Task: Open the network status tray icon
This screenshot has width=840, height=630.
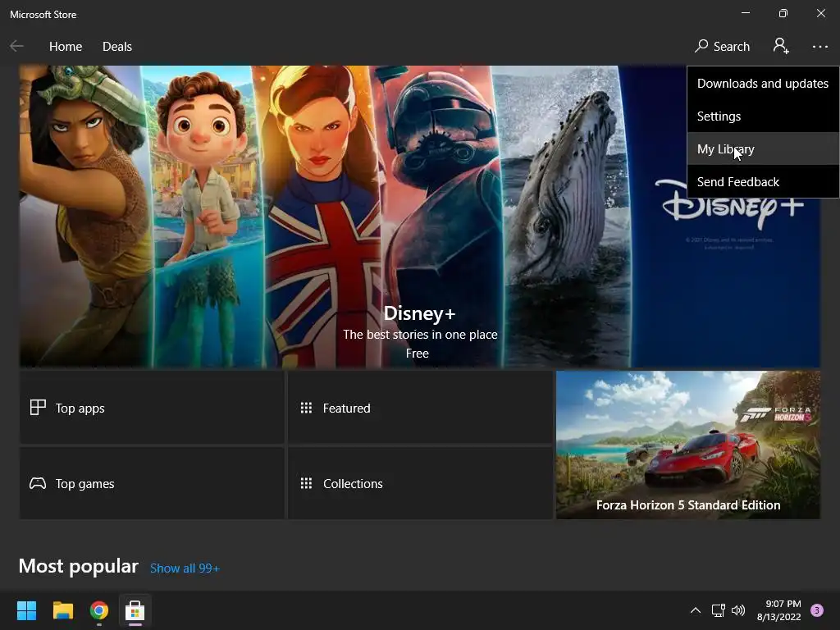Action: (x=719, y=610)
